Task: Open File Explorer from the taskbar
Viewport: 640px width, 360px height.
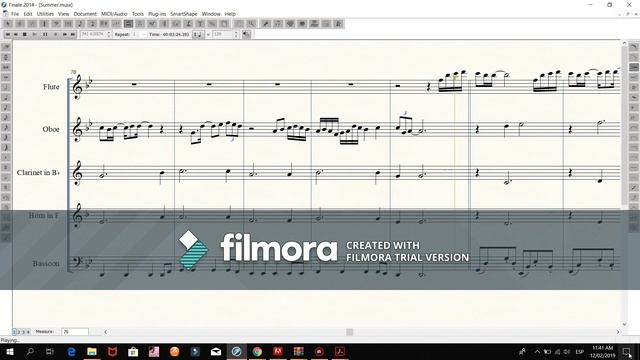Action: (92, 351)
